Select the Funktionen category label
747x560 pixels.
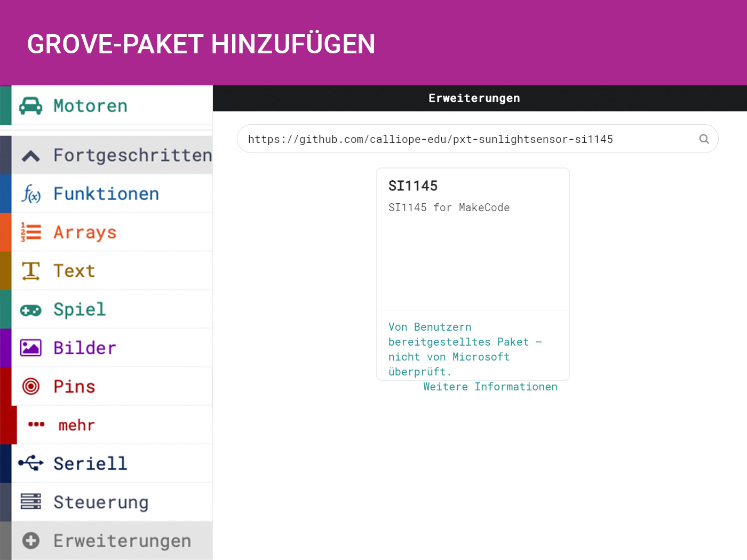point(106,194)
